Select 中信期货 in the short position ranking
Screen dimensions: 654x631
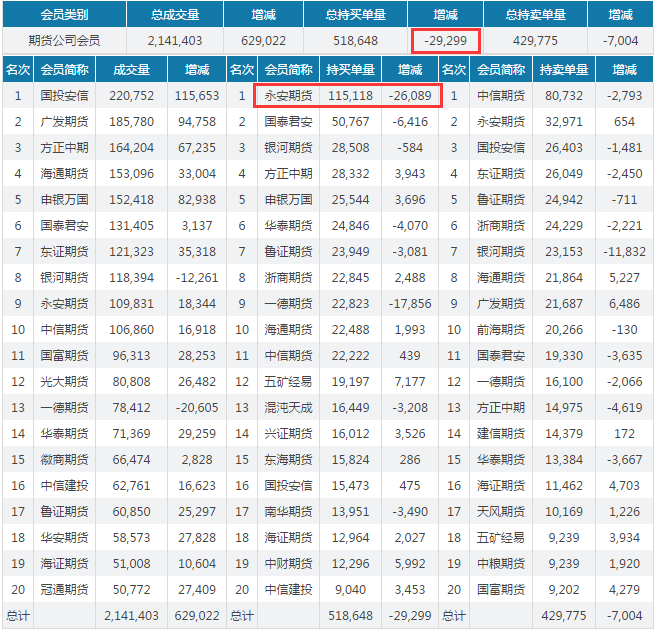501,96
